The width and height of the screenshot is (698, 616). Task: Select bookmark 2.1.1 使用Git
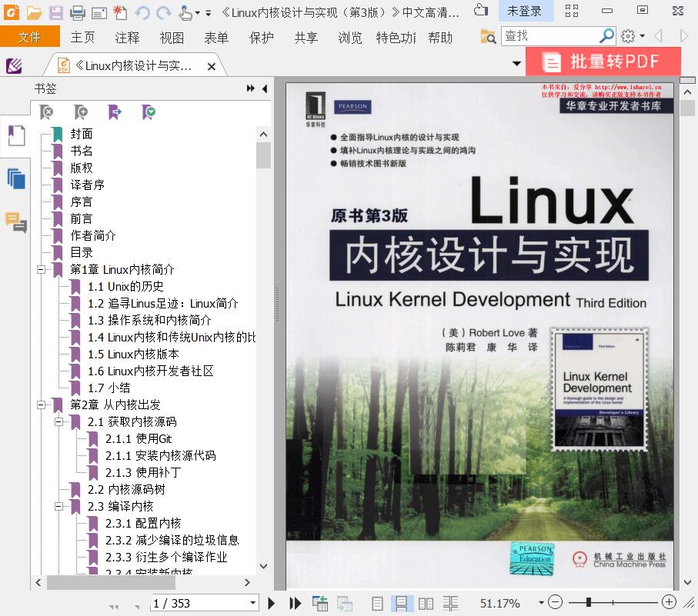click(x=139, y=438)
